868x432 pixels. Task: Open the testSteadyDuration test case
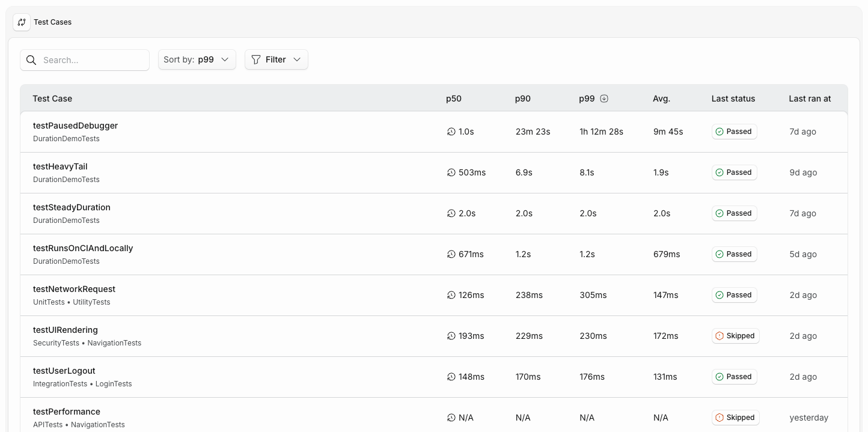(x=72, y=207)
